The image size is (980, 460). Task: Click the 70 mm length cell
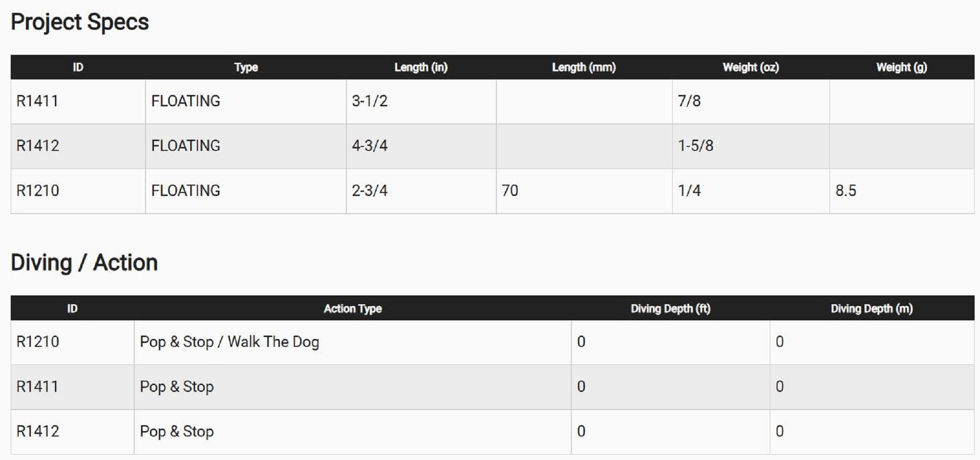510,191
